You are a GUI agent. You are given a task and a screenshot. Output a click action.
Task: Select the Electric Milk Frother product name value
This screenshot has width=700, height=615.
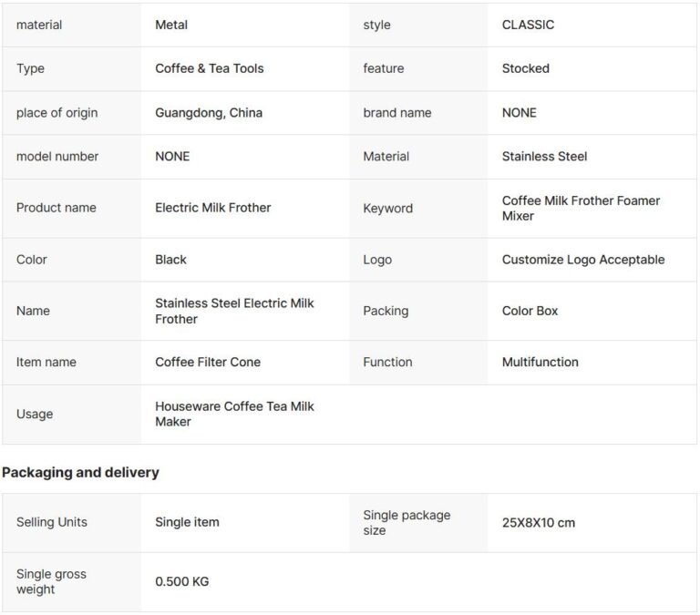click(213, 208)
